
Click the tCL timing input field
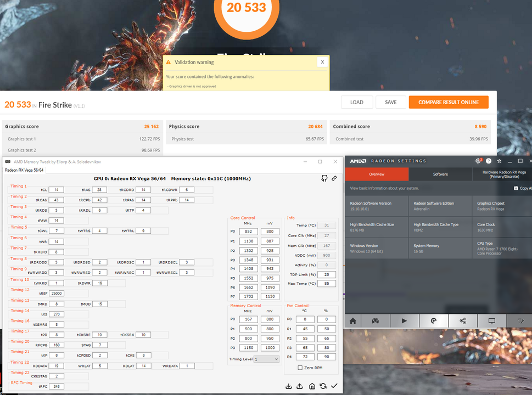click(x=57, y=190)
